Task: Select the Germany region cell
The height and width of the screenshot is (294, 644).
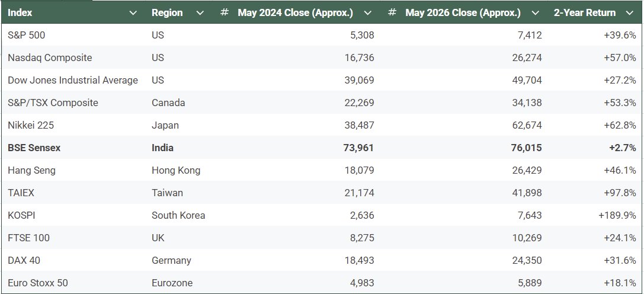Action: pyautogui.click(x=171, y=260)
